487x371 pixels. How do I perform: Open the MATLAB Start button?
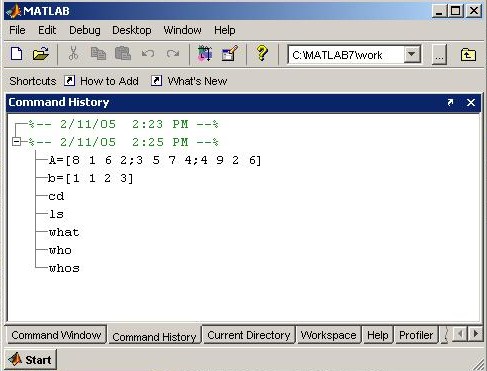click(30, 359)
